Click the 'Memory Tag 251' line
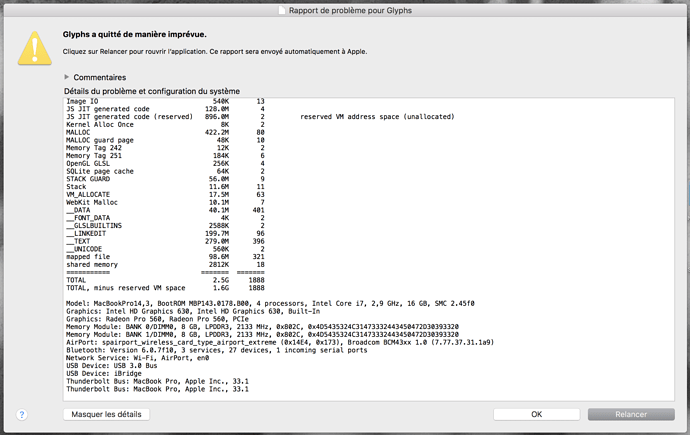This screenshot has height=435, width=690. (165, 156)
